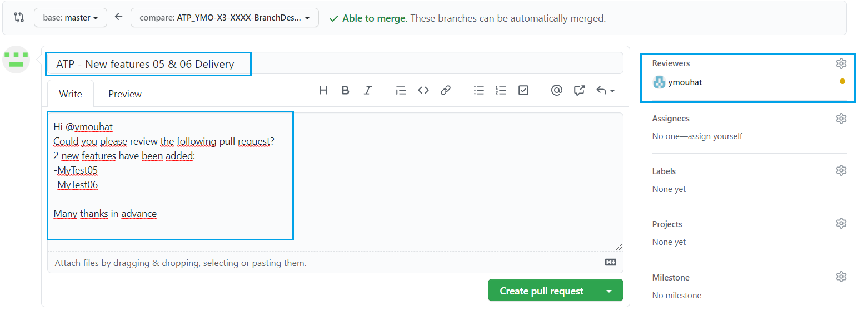Apply italic formatting in editor toolbar
868x310 pixels.
click(367, 90)
